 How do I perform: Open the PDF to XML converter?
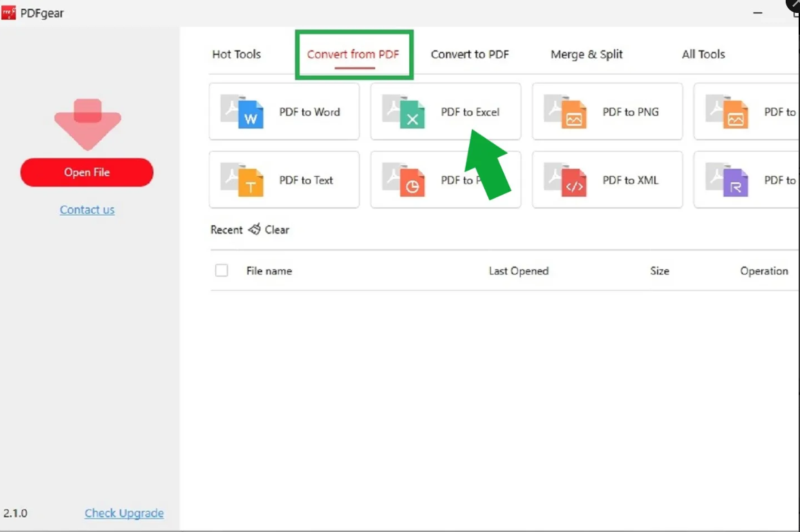pos(607,180)
